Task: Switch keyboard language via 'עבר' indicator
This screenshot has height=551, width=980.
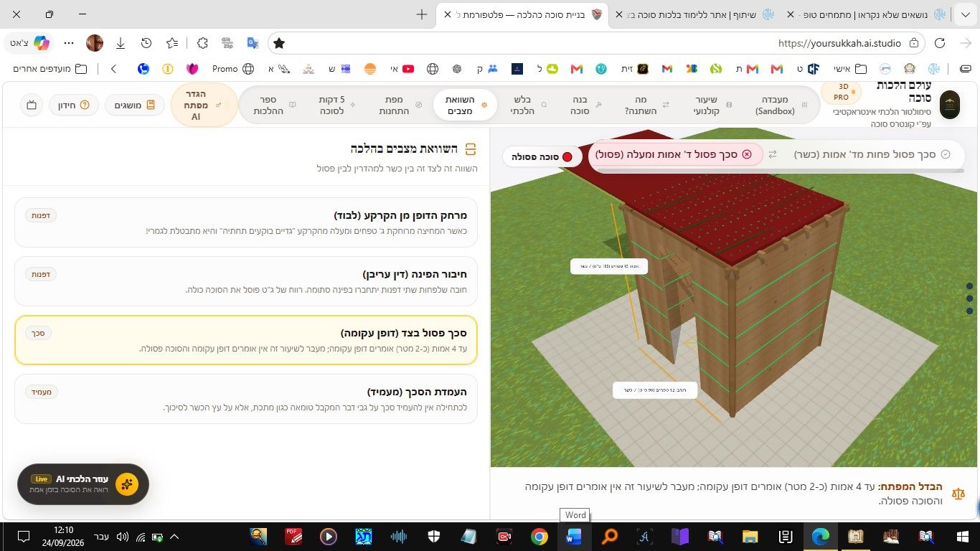Action: 102,537
